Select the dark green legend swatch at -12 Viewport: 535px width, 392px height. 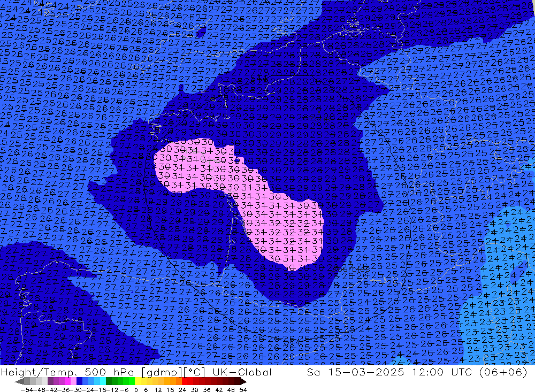click(109, 381)
